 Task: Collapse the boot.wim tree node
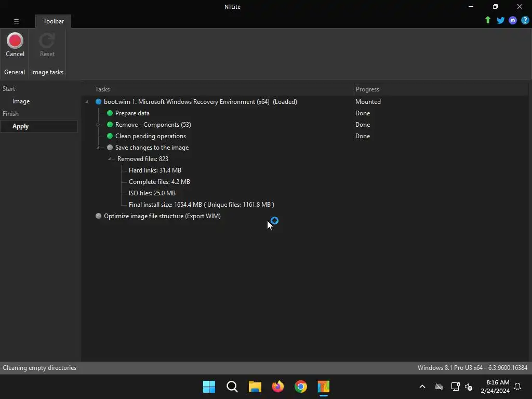coord(87,102)
